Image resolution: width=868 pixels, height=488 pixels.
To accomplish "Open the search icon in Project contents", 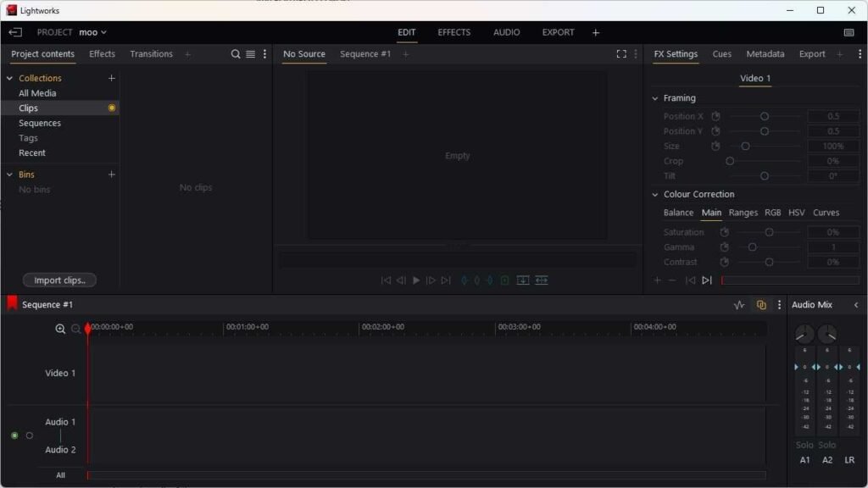I will point(236,53).
